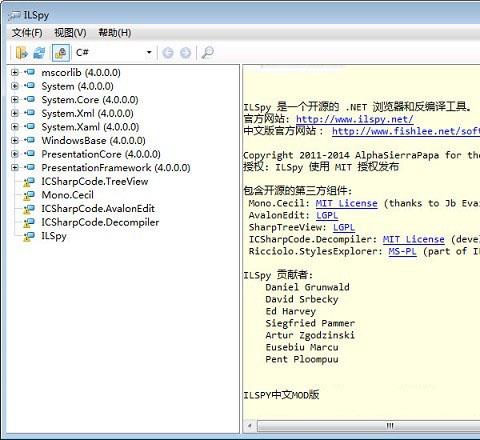
Task: Open the http://www.ilspy.net/ link
Action: click(355, 119)
